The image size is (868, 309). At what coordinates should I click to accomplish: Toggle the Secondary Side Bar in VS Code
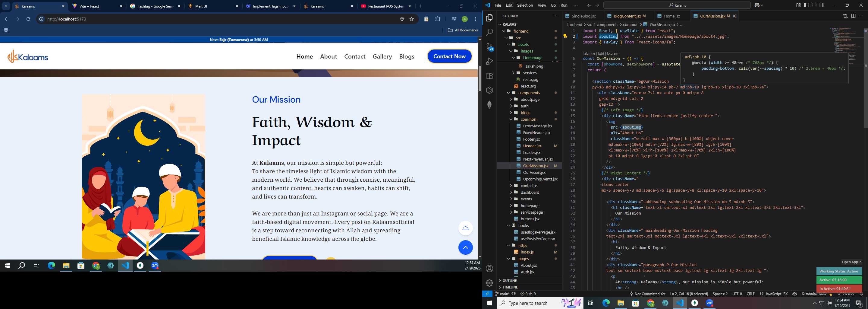[822, 5]
